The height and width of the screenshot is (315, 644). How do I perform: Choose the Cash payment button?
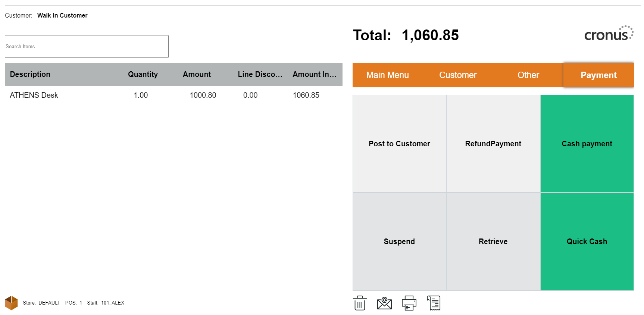(x=587, y=144)
